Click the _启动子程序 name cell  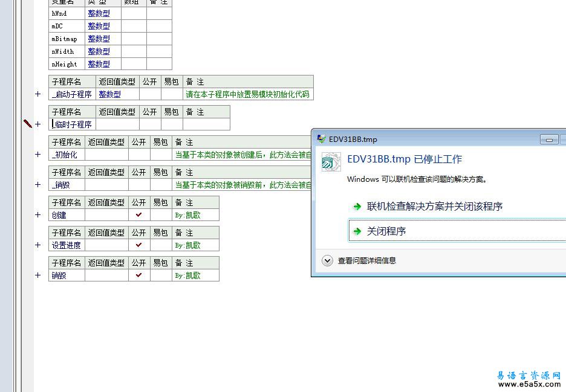[x=72, y=94]
